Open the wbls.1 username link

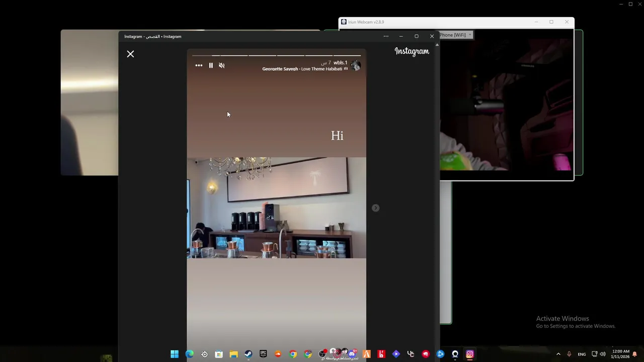(x=340, y=63)
